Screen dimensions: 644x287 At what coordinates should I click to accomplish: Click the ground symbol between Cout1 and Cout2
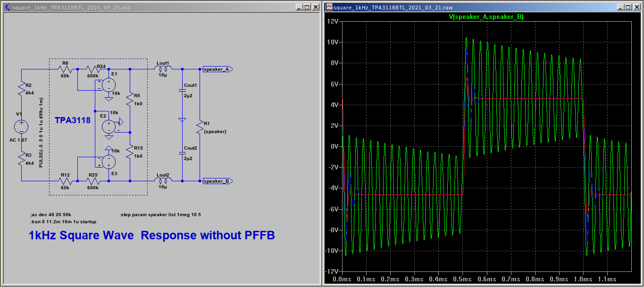pos(182,120)
